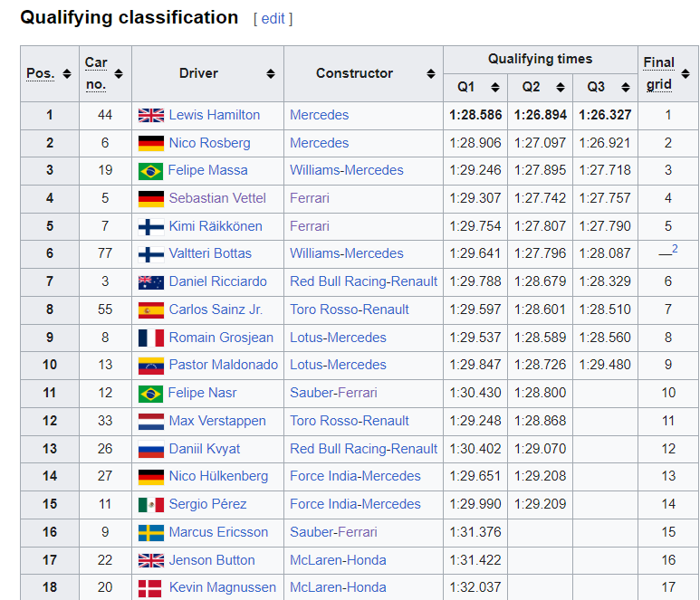Open Lewis Hamilton driver page
The height and width of the screenshot is (600, 700).
click(x=215, y=115)
